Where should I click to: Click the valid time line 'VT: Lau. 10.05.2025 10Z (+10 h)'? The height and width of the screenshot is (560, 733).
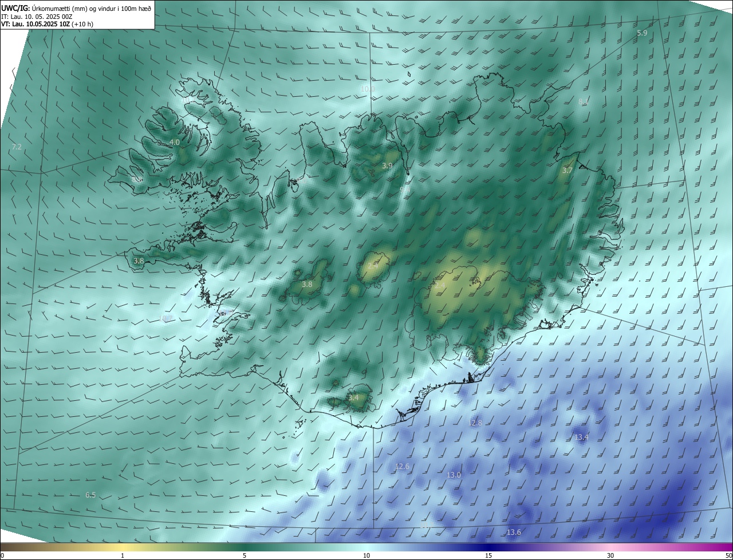pos(48,24)
